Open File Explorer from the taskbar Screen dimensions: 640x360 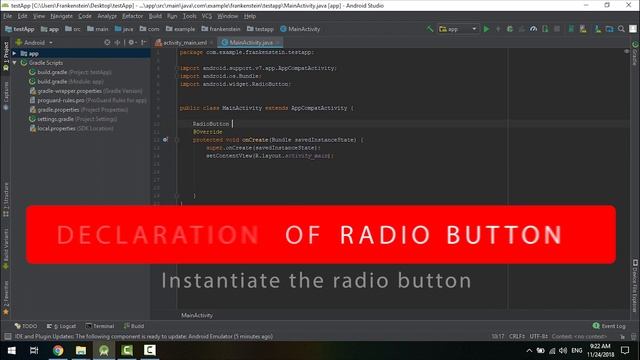(81, 351)
